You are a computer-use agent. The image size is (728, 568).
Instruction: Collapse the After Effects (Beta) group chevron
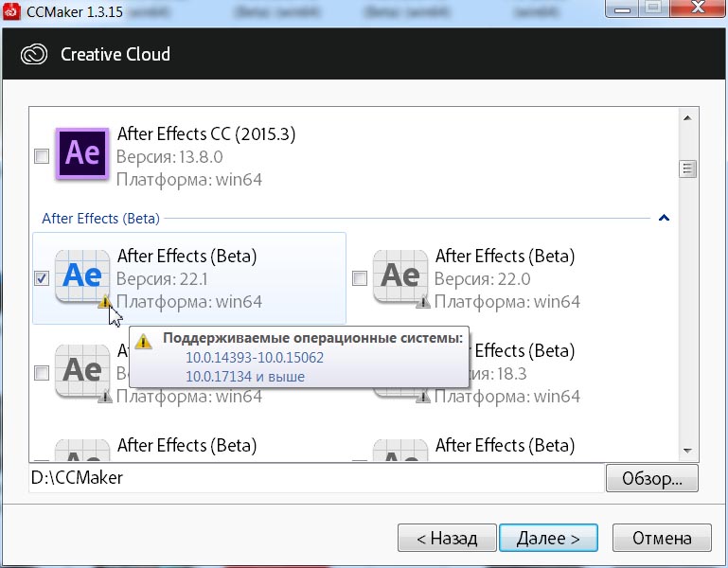664,218
